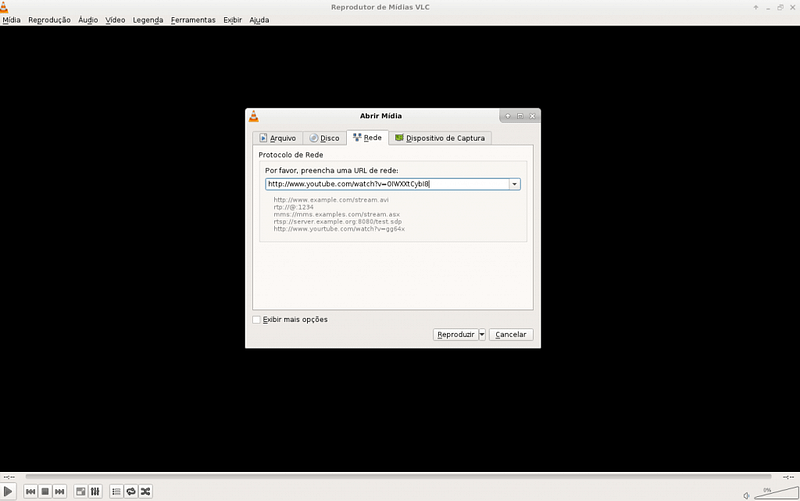Click example mms://mms.examples.com/stream.asx

[x=337, y=215]
